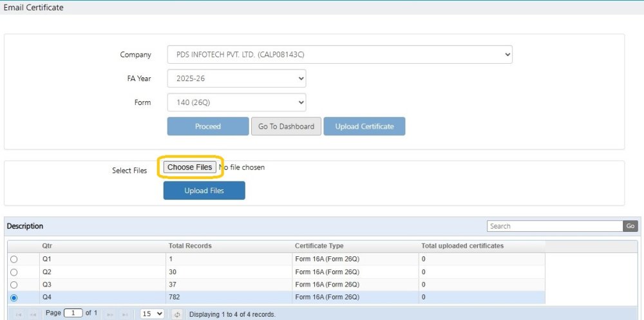The image size is (644, 320).
Task: Click the Upload Files button
Action: point(204,191)
